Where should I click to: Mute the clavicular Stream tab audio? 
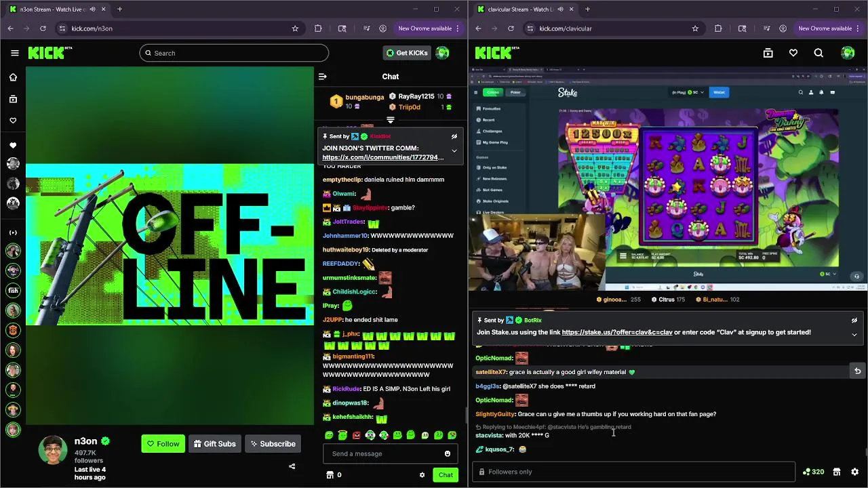559,9
